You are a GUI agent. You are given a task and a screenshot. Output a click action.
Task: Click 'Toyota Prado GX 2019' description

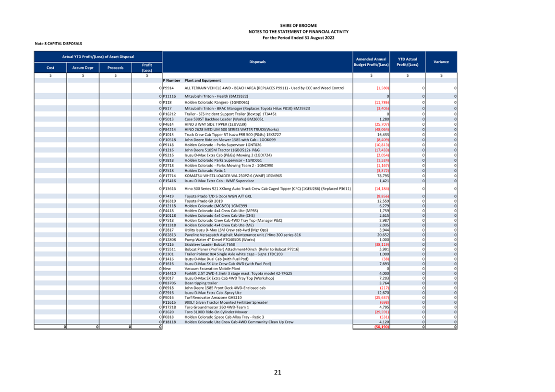(x=204, y=201)
